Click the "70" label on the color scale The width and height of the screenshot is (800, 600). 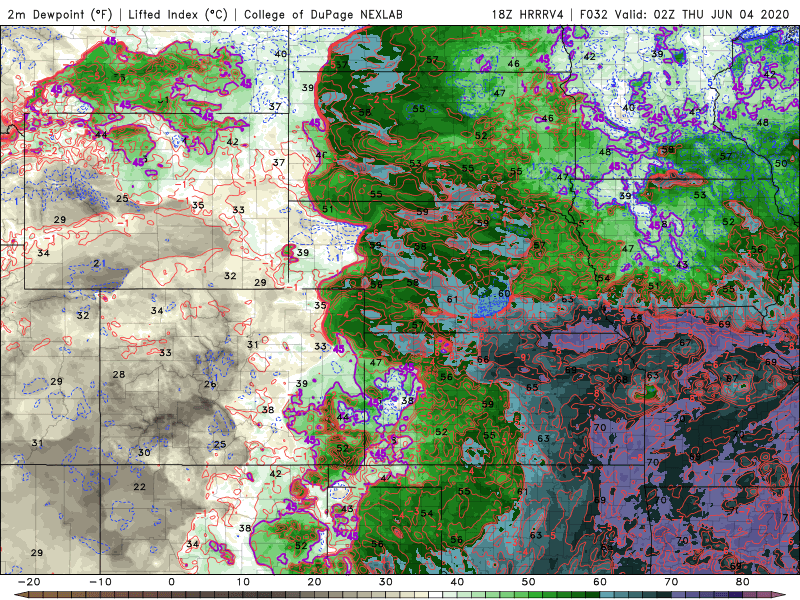click(671, 582)
